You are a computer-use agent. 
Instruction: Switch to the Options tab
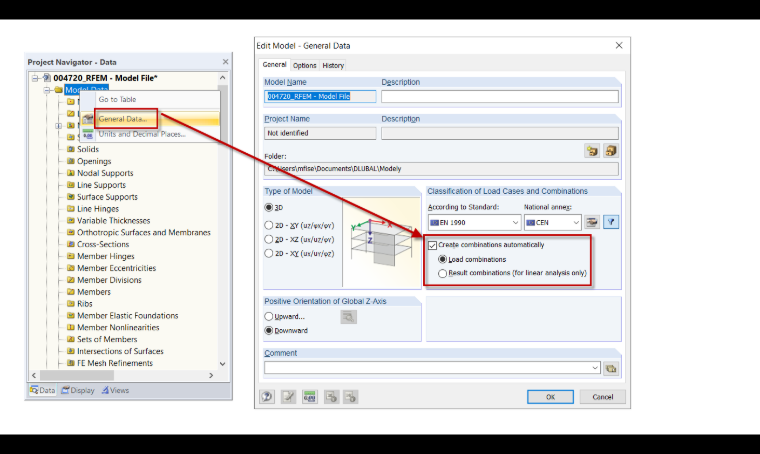(x=304, y=65)
